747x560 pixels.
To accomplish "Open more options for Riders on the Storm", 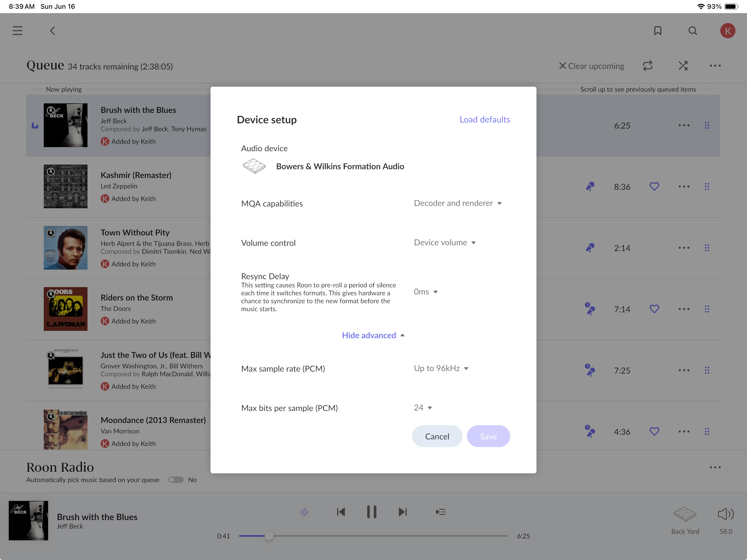I will (x=684, y=309).
